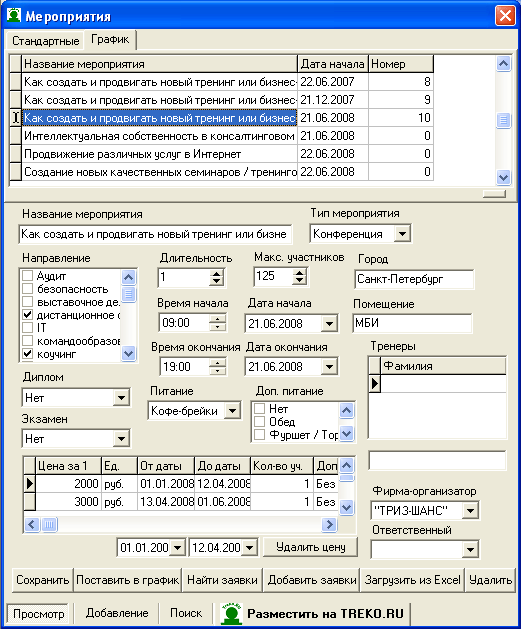The height and width of the screenshot is (629, 521).
Task: Decrease the Время окончания spinner
Action: click(217, 370)
